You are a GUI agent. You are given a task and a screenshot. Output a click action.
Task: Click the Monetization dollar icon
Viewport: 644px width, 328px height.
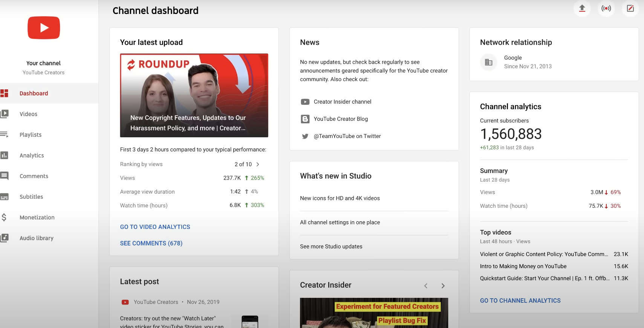coord(4,217)
